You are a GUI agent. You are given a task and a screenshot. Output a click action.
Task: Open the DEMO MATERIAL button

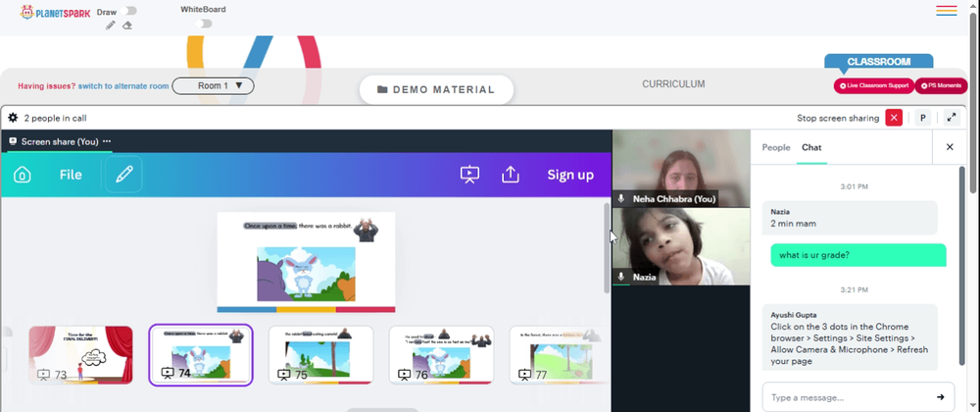[x=436, y=90]
